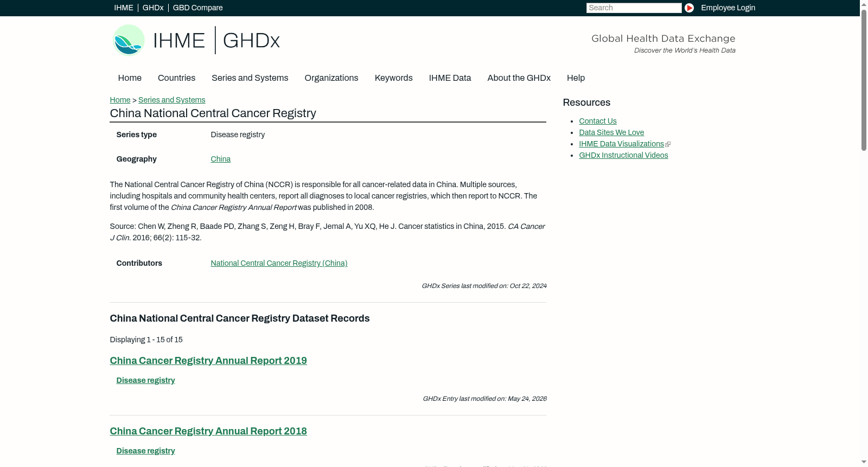868x467 pixels.
Task: Click the external link icon beside IHME Data Visualizations
Action: [668, 144]
